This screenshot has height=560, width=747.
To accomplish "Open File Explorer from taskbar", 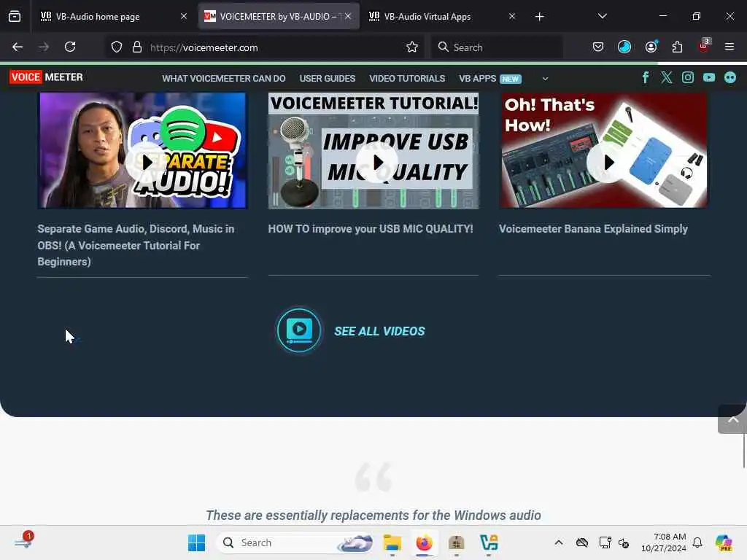I will (x=392, y=542).
